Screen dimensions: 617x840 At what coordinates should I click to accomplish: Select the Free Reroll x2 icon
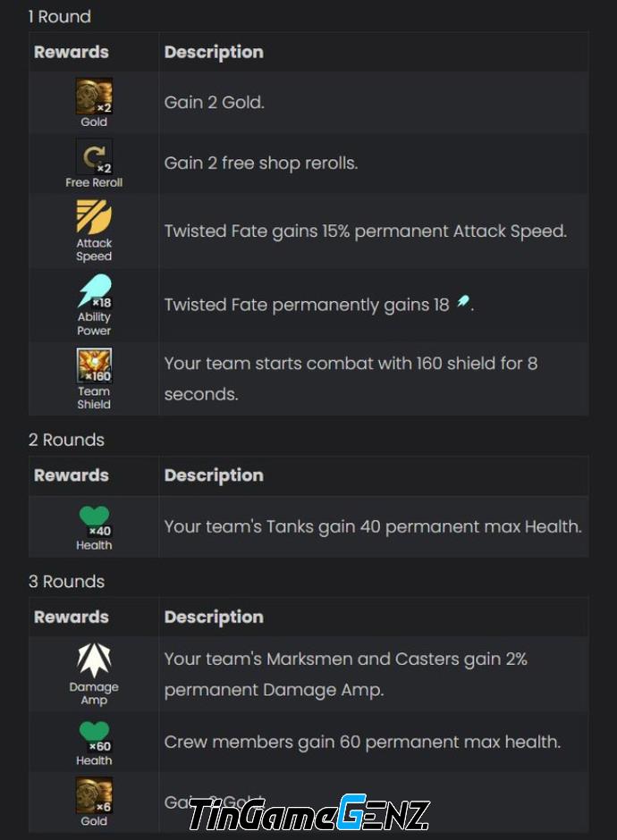click(x=94, y=157)
